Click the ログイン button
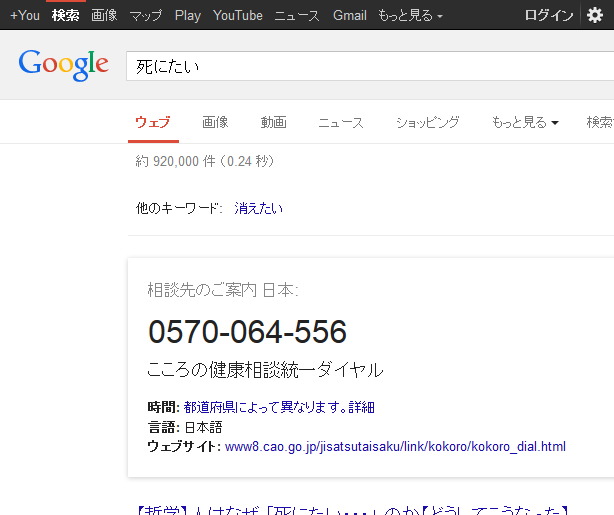This screenshot has width=614, height=515. click(549, 16)
